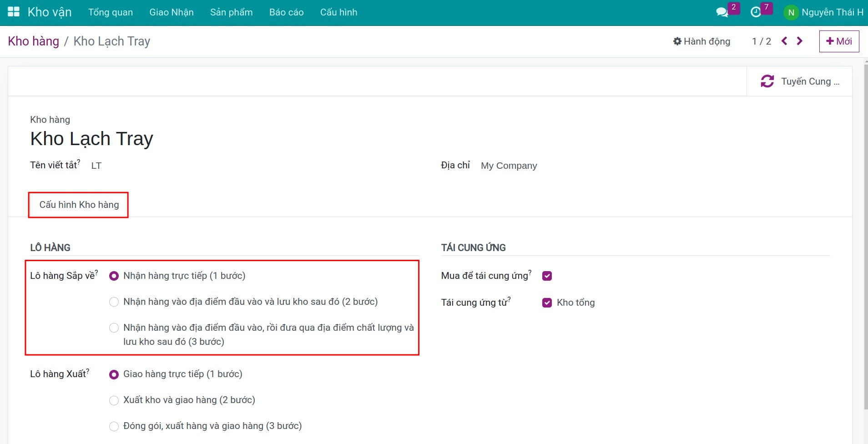
Task: Open Cấu hình menu
Action: point(338,12)
